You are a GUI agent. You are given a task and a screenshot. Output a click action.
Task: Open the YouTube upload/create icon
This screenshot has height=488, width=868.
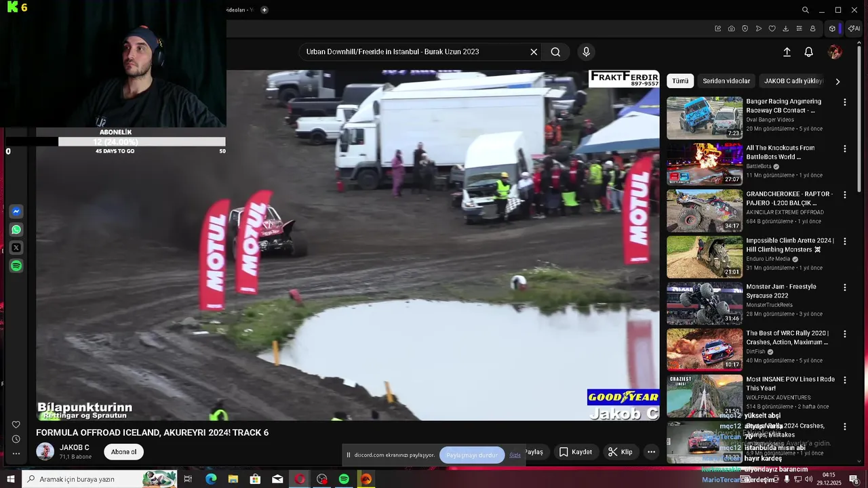coord(787,52)
